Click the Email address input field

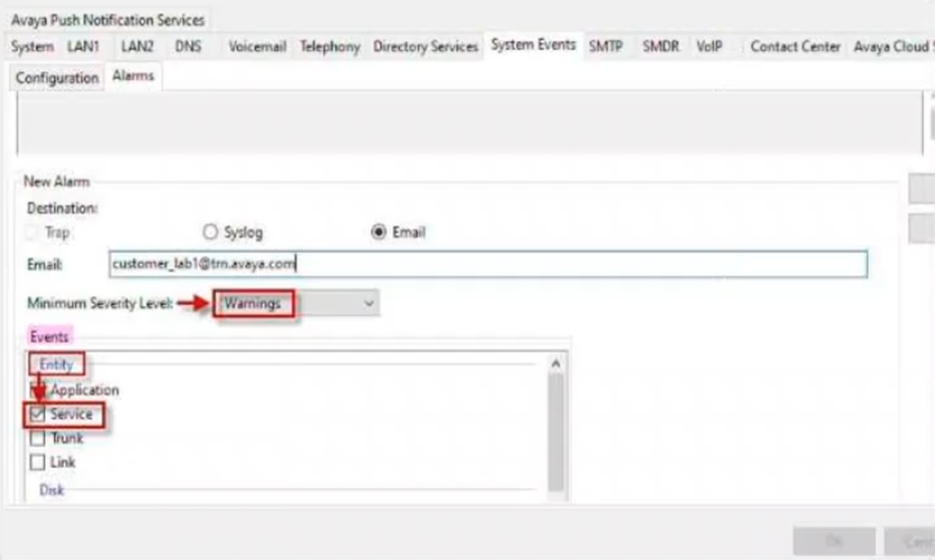point(488,265)
